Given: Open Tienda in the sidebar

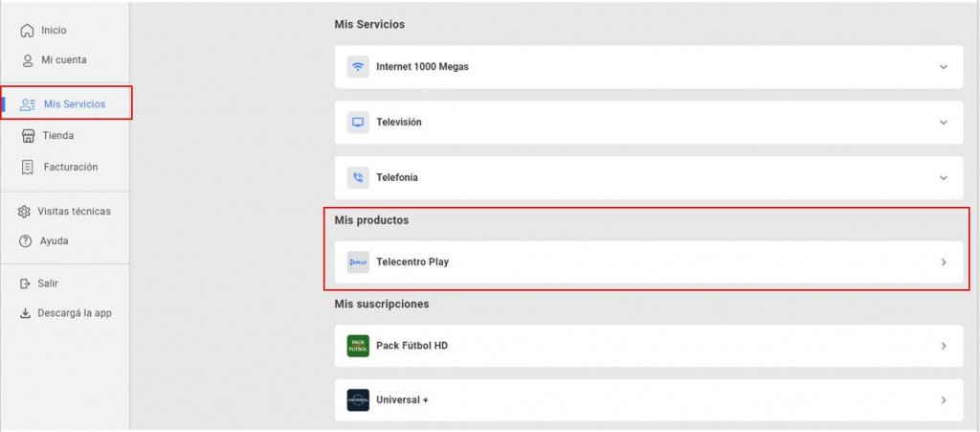Looking at the screenshot, I should coord(58,136).
